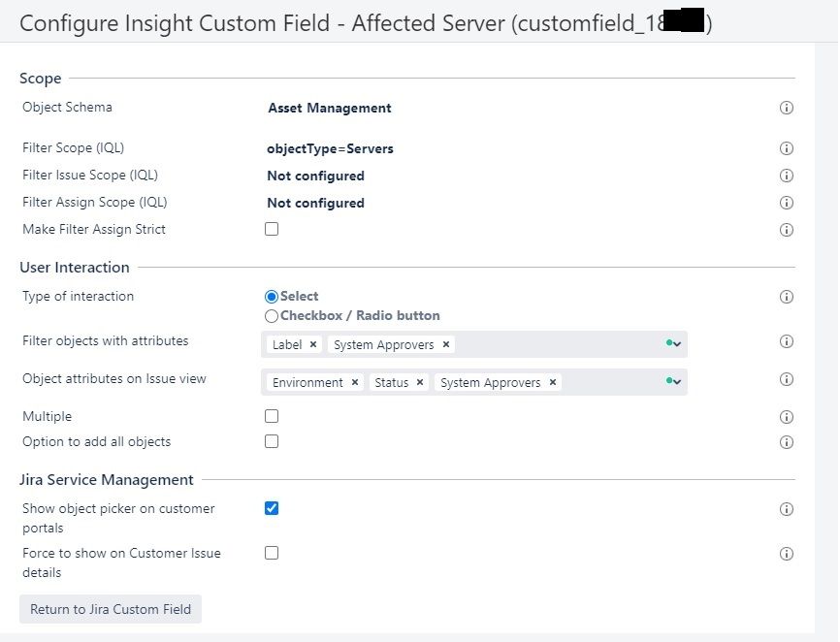Choose the Select interaction radio button
The height and width of the screenshot is (642, 840).
[x=272, y=297]
